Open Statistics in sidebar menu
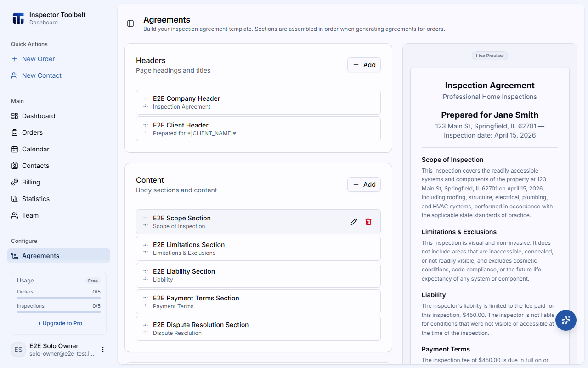Screen dimensions: 588x368 pyautogui.click(x=59, y=199)
